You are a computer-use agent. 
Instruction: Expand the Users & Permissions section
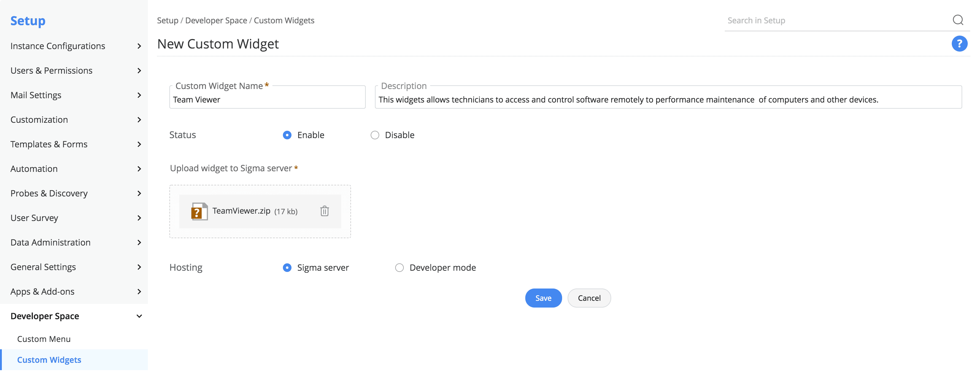pyautogui.click(x=51, y=70)
